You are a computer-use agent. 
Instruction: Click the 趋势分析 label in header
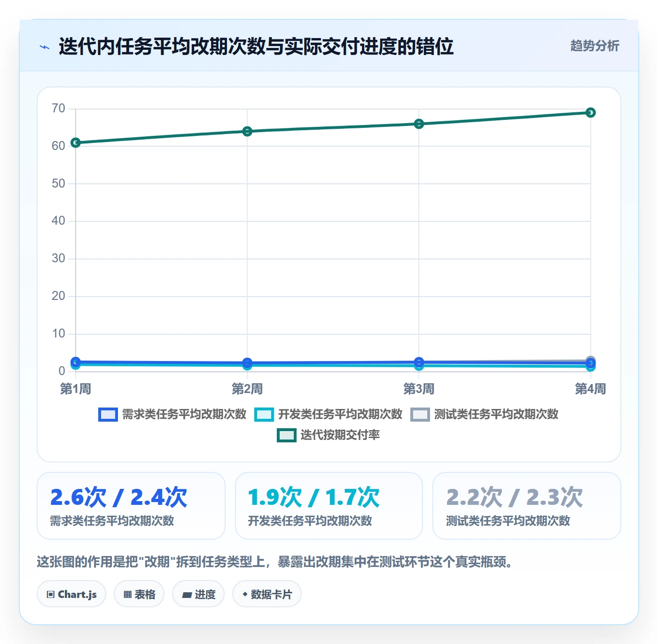595,46
